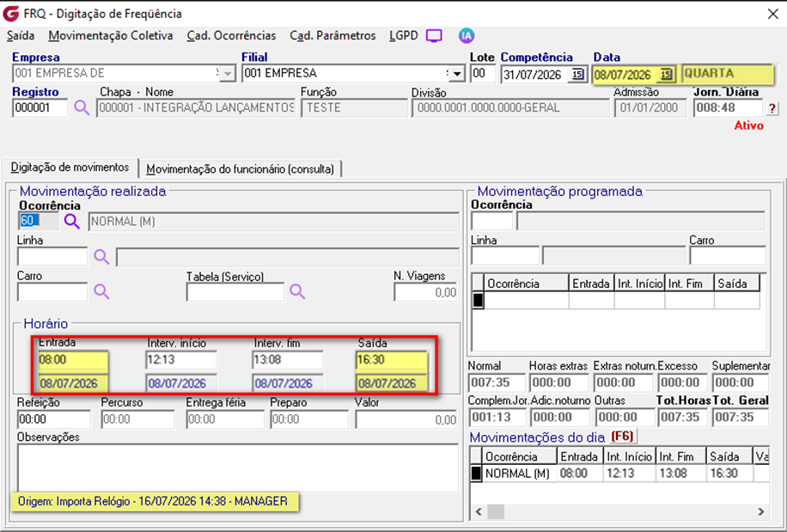Select row marker in programada grid

click(x=478, y=300)
